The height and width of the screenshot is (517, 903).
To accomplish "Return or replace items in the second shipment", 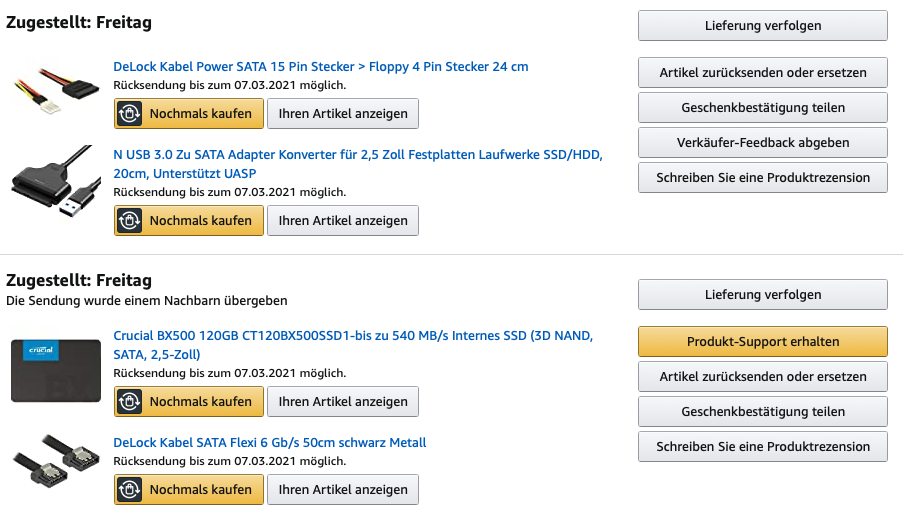I will (x=762, y=377).
